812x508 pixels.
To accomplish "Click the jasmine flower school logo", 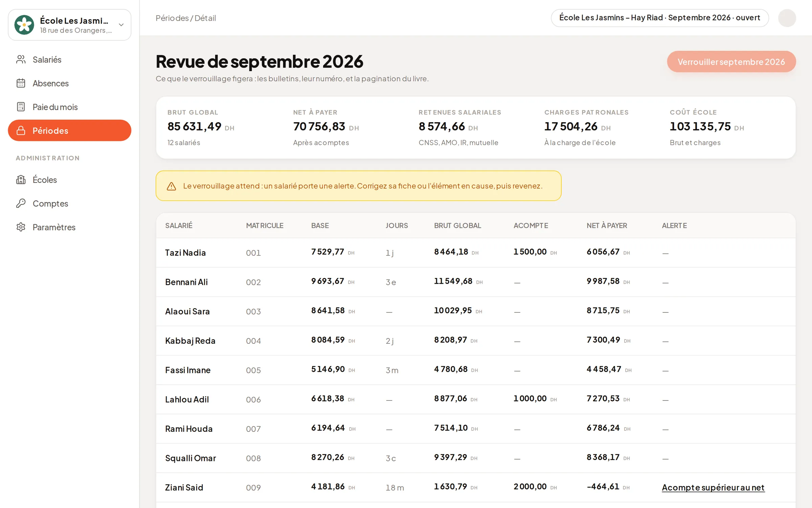I will click(24, 25).
